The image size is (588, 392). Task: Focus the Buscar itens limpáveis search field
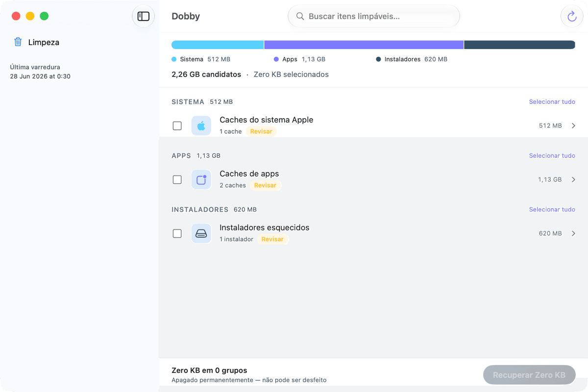coord(374,16)
